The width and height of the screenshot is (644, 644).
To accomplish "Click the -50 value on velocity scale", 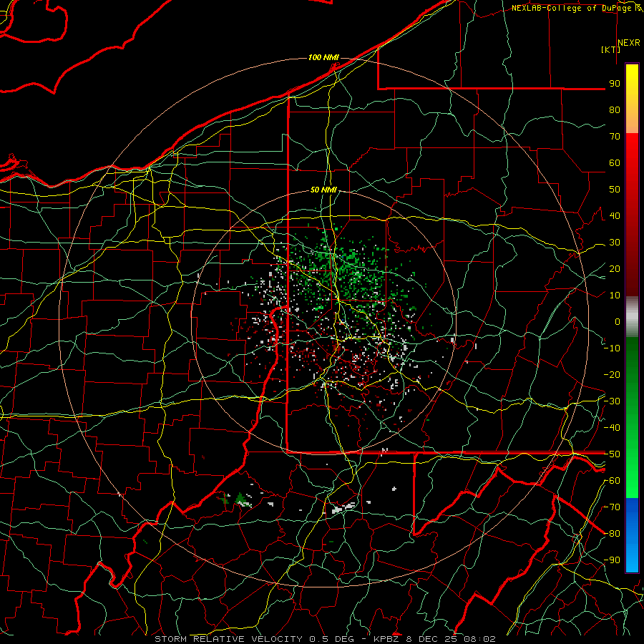I will pyautogui.click(x=612, y=454).
